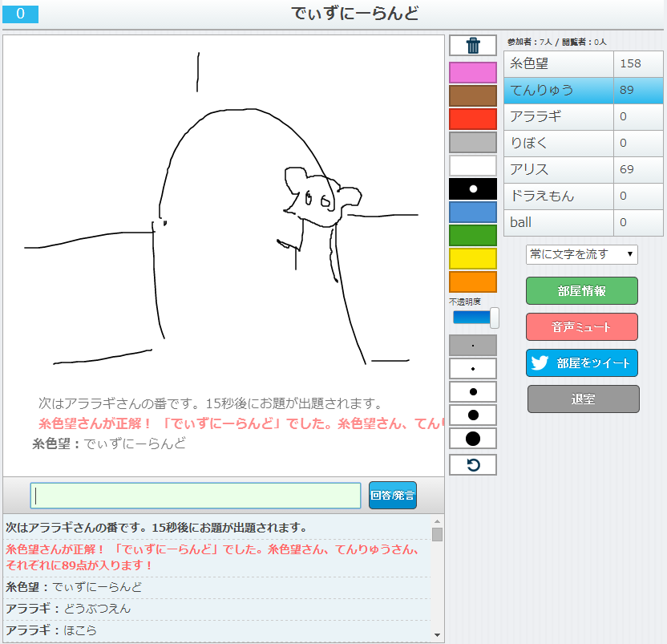Screen dimensions: 667x644
Task: Pick the blue color swatch
Action: pos(473,212)
